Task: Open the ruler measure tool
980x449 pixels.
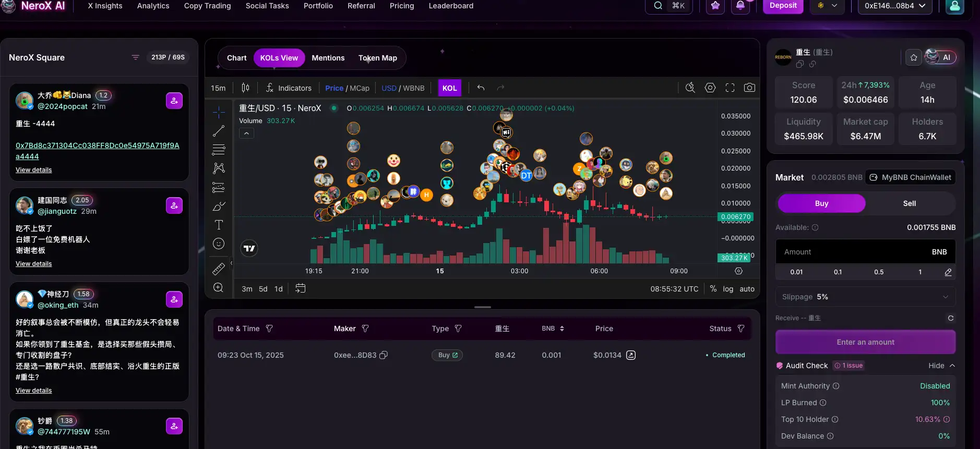Action: tap(219, 269)
